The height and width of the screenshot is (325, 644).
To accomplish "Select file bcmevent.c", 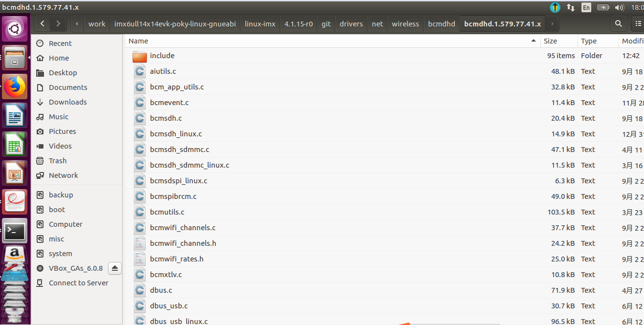I will pyautogui.click(x=169, y=103).
